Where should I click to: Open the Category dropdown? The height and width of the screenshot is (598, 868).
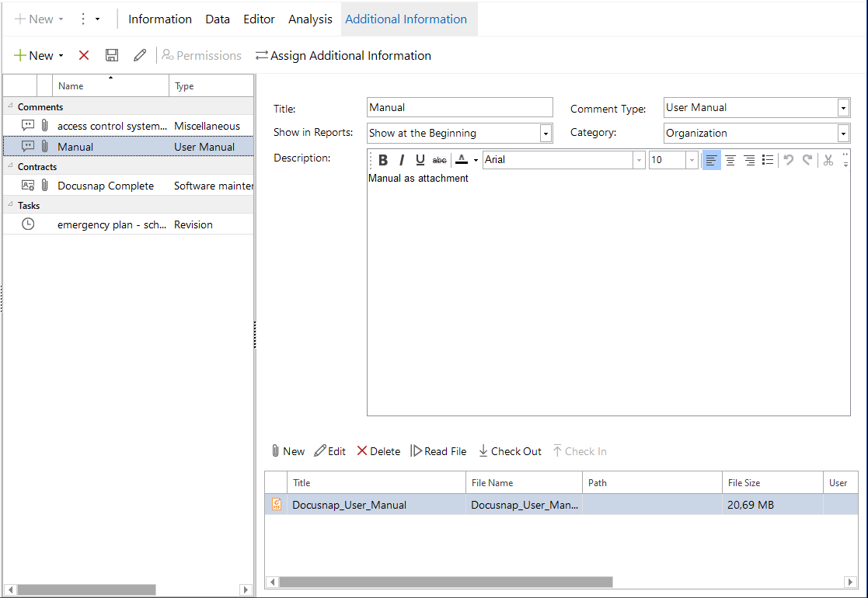point(843,134)
